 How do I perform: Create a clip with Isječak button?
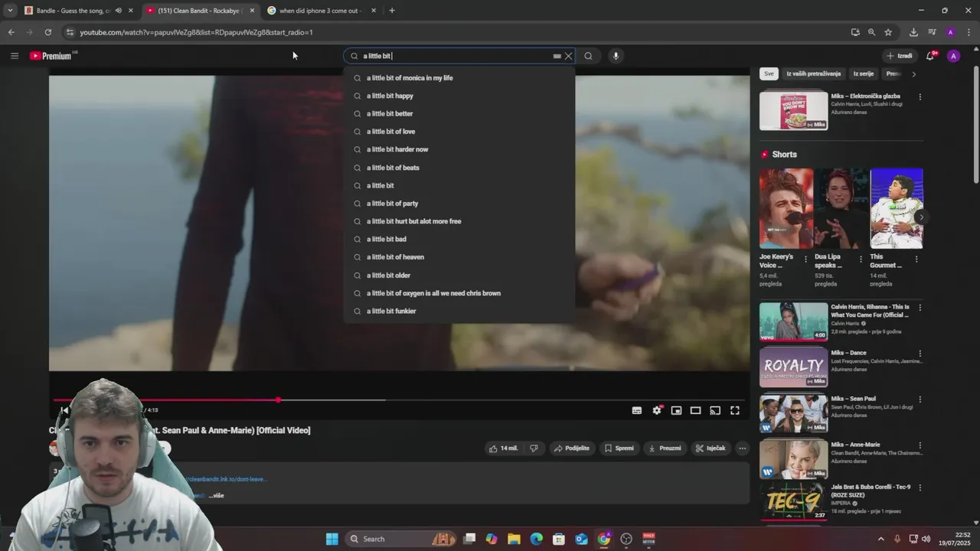click(710, 448)
